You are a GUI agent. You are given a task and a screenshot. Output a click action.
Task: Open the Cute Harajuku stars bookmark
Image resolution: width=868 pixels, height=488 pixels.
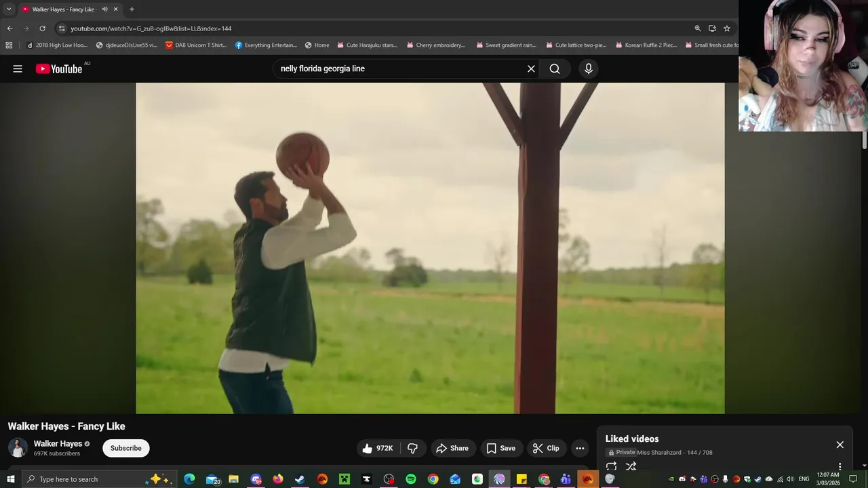(x=368, y=45)
